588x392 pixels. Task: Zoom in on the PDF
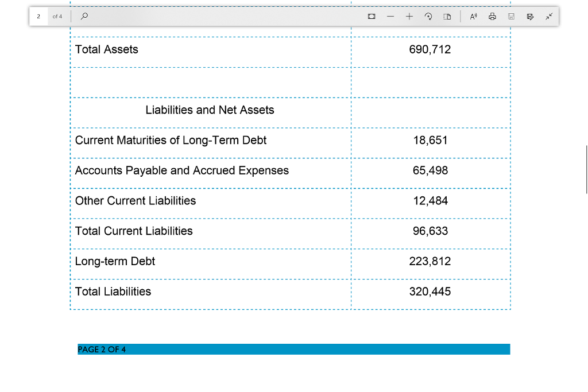pyautogui.click(x=409, y=16)
